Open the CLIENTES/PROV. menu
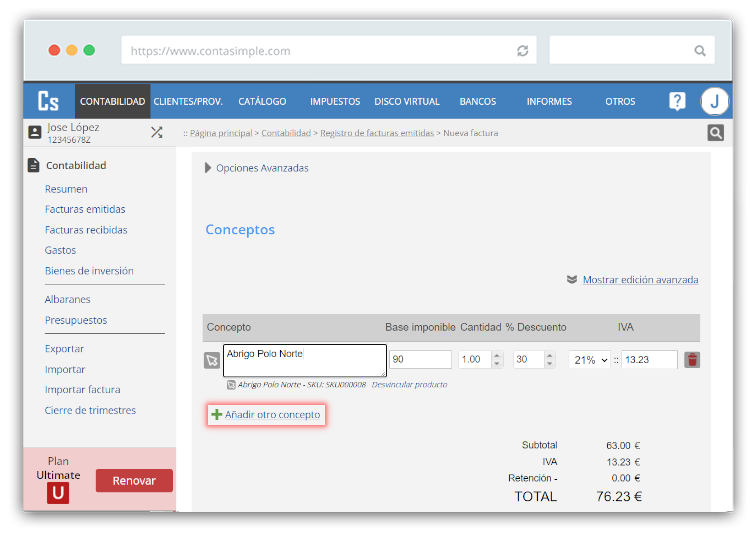The image size is (750, 535). point(188,101)
